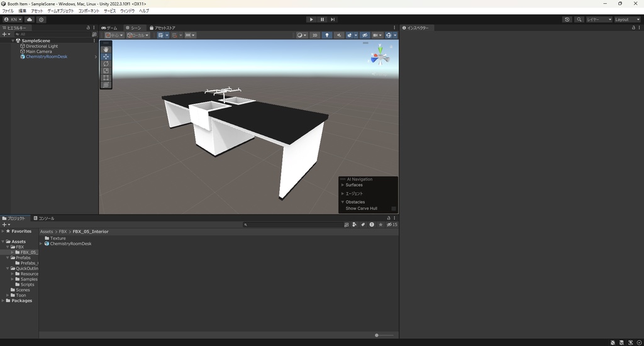
Task: Click hierarchy search field
Action: 53,34
